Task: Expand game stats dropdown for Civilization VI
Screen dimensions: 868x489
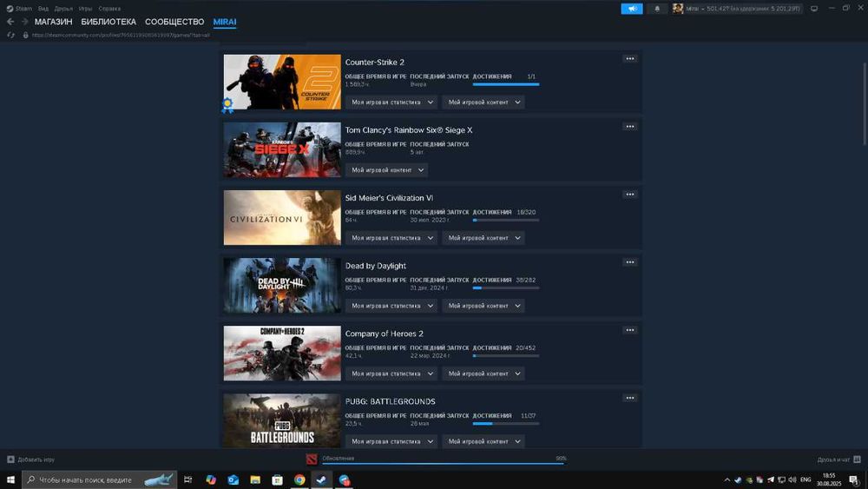Action: [391, 238]
